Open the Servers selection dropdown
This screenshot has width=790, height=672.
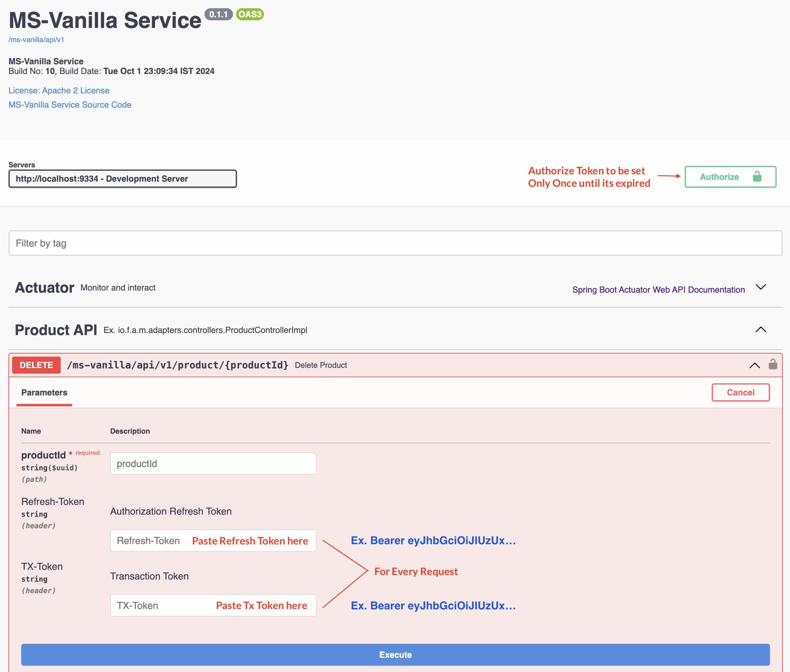click(123, 178)
